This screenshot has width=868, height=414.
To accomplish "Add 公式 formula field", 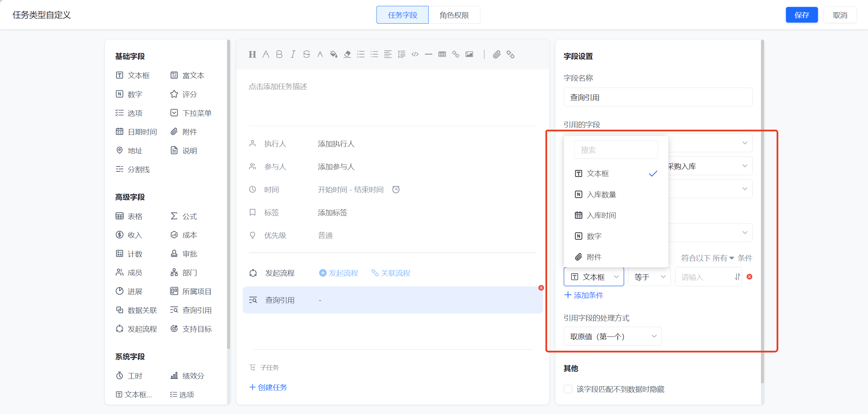I will point(184,216).
